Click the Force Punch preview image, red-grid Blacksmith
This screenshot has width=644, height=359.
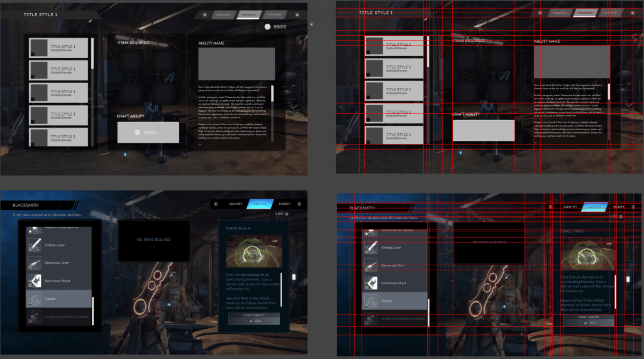click(x=589, y=254)
